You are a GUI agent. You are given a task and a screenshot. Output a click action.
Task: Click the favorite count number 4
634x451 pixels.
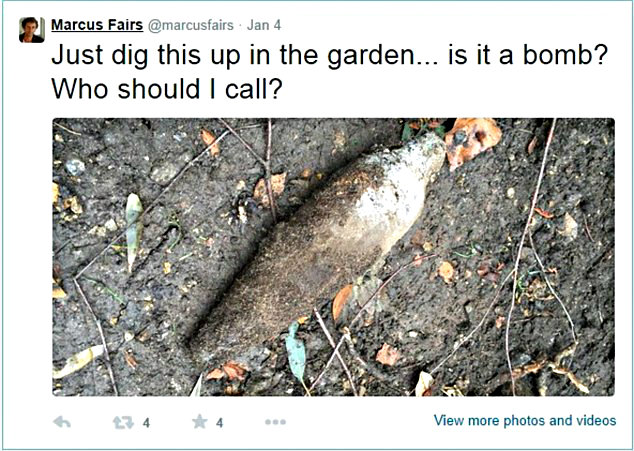click(219, 423)
